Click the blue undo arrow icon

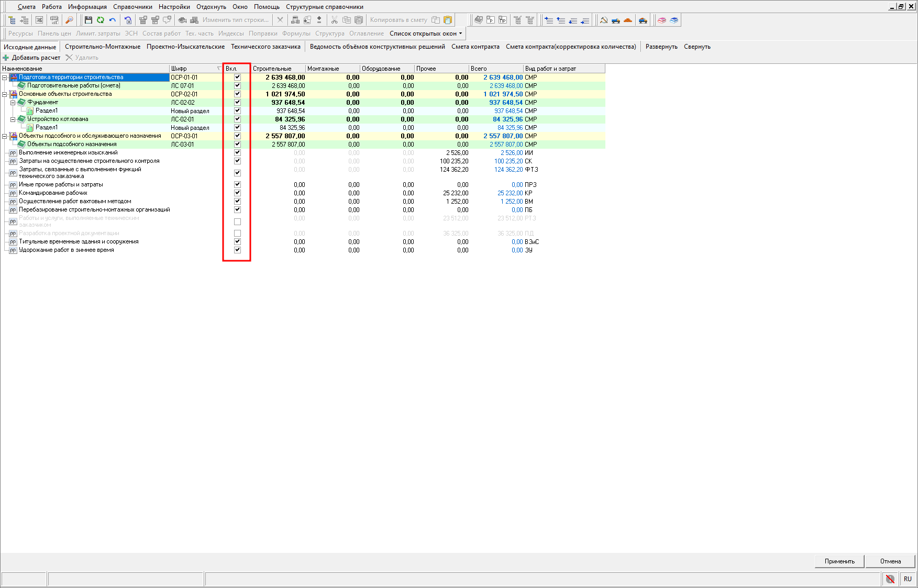point(112,20)
